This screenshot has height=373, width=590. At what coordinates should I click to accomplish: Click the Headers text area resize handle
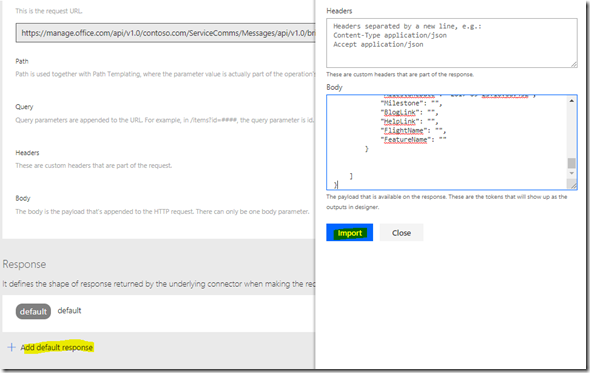(x=574, y=64)
